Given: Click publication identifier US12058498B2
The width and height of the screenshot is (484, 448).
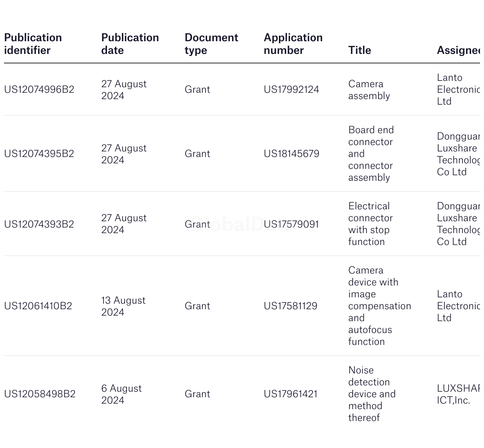Looking at the screenshot, I should [x=40, y=394].
